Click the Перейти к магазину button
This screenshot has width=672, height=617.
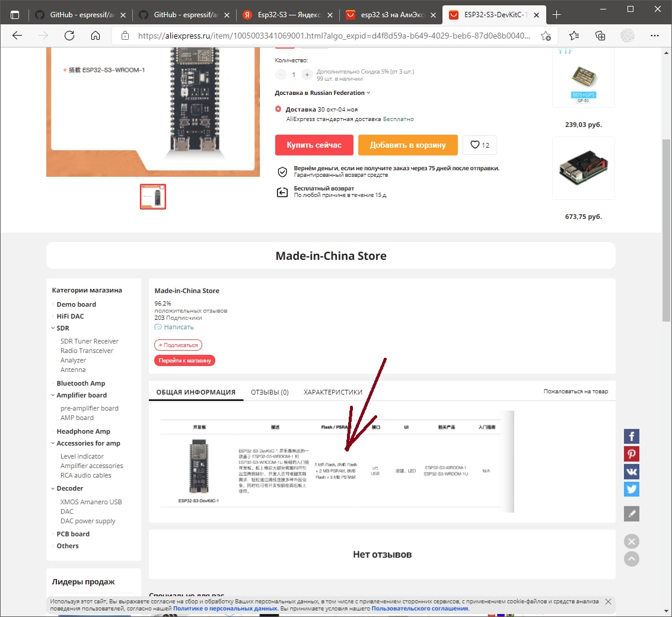184,360
